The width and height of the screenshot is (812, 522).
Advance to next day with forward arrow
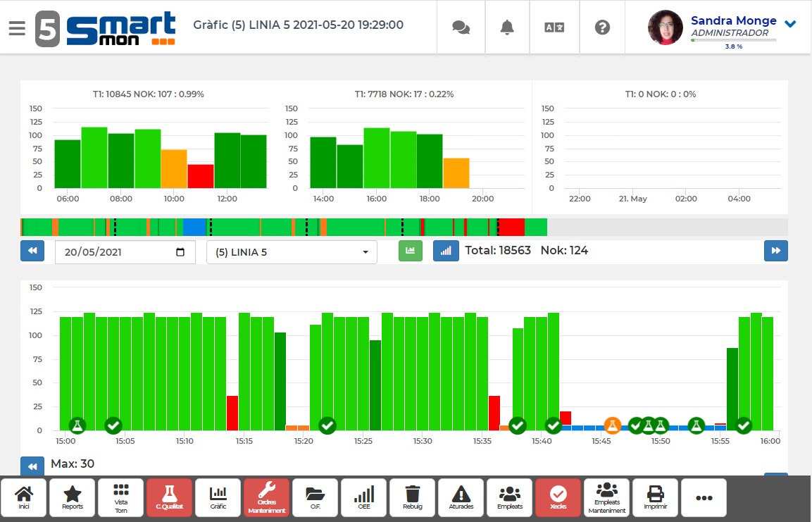tap(775, 250)
